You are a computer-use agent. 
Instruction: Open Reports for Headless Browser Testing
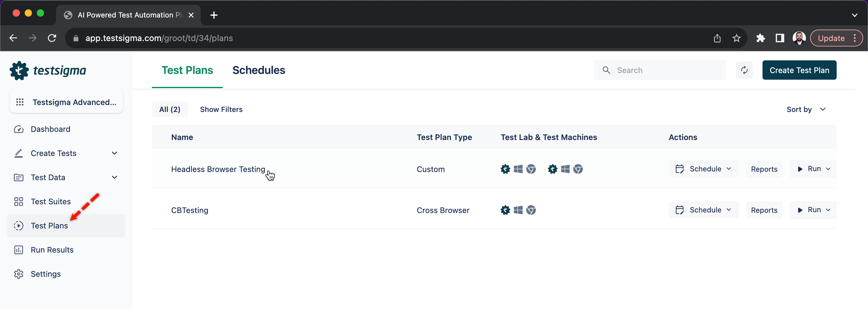[764, 169]
